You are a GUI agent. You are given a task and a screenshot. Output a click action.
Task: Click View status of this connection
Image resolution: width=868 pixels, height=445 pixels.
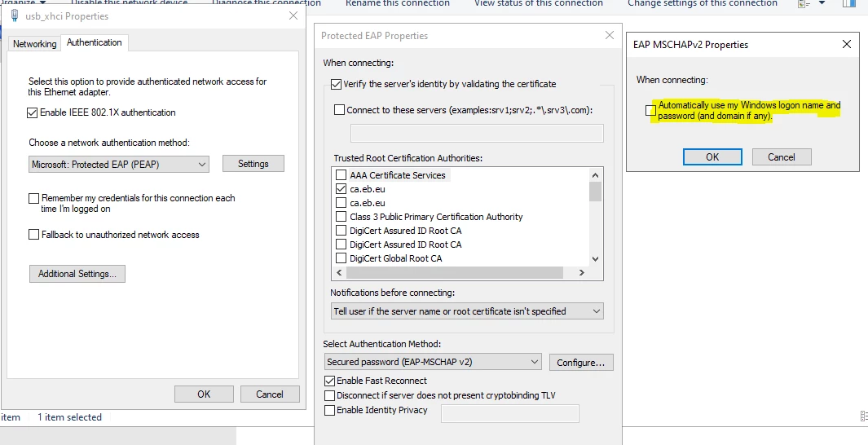[539, 3]
